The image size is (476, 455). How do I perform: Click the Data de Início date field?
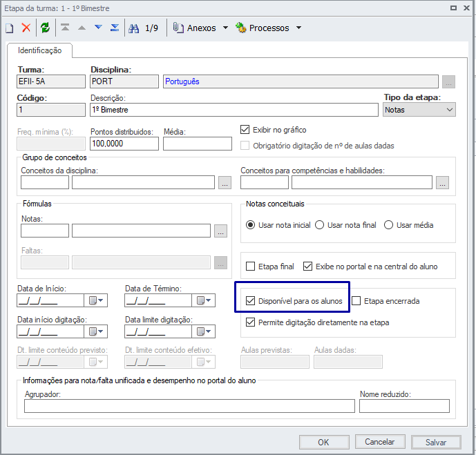[x=50, y=300]
